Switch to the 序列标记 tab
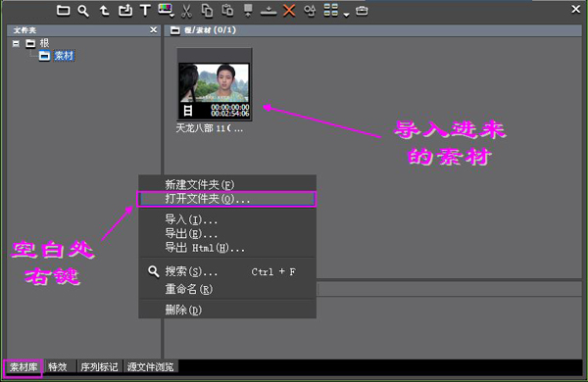Screen dimensions: 588x382 tap(99, 367)
